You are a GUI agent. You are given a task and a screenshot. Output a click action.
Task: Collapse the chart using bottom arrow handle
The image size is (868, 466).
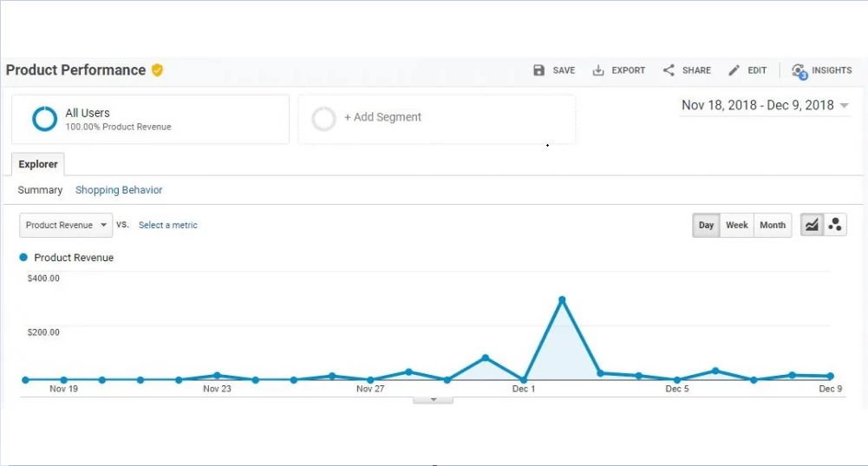coord(434,399)
